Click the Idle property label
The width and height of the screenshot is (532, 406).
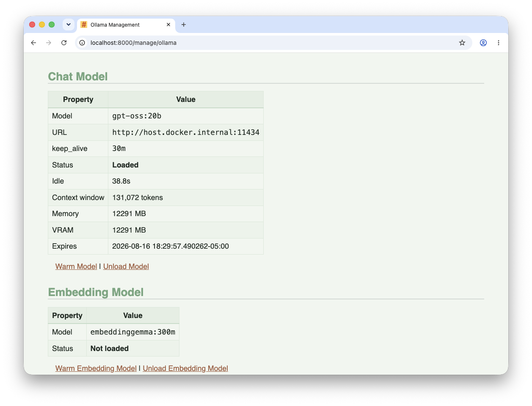pos(58,181)
